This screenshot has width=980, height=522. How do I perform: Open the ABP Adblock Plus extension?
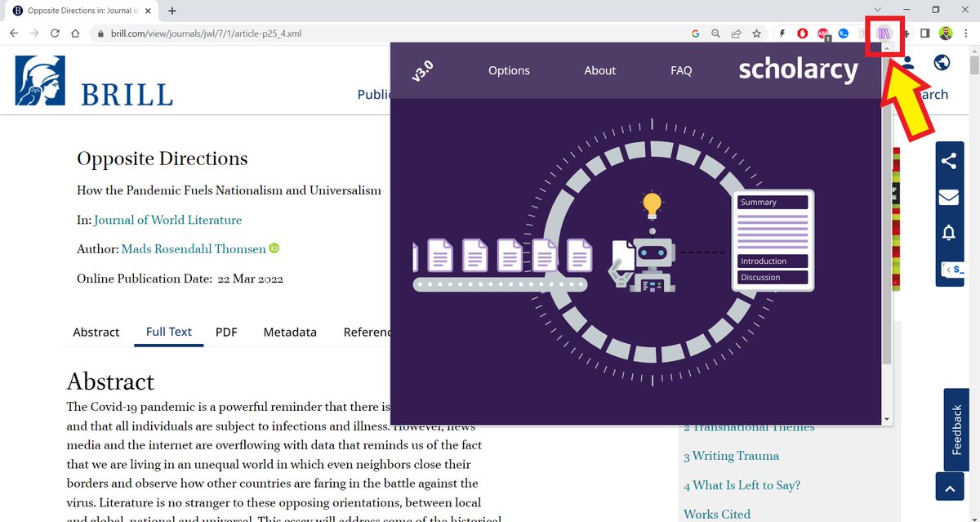click(823, 33)
